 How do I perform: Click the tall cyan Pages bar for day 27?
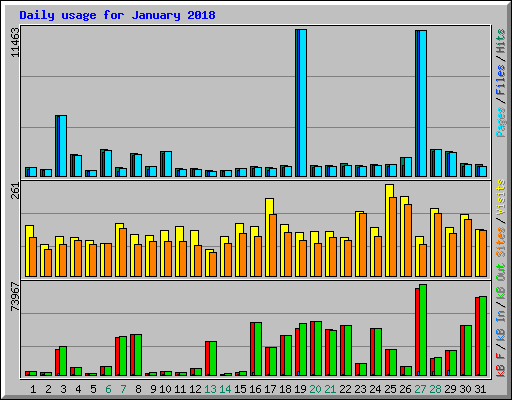tap(423, 104)
